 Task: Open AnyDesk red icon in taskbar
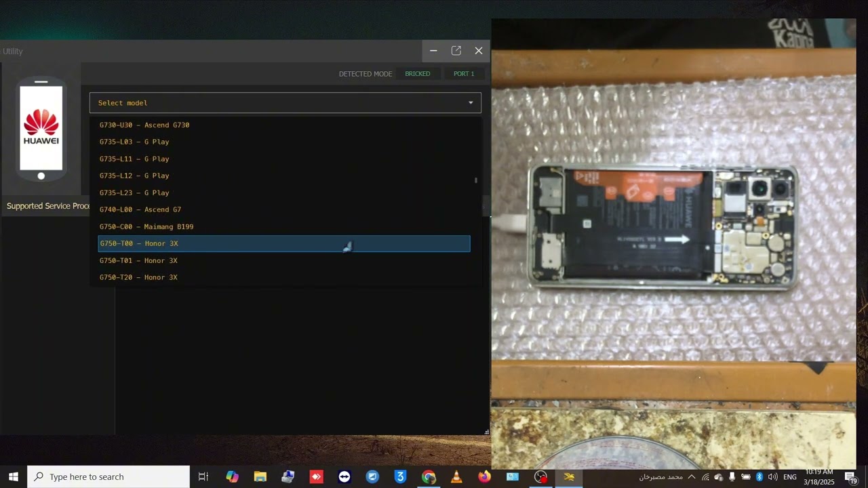316,476
